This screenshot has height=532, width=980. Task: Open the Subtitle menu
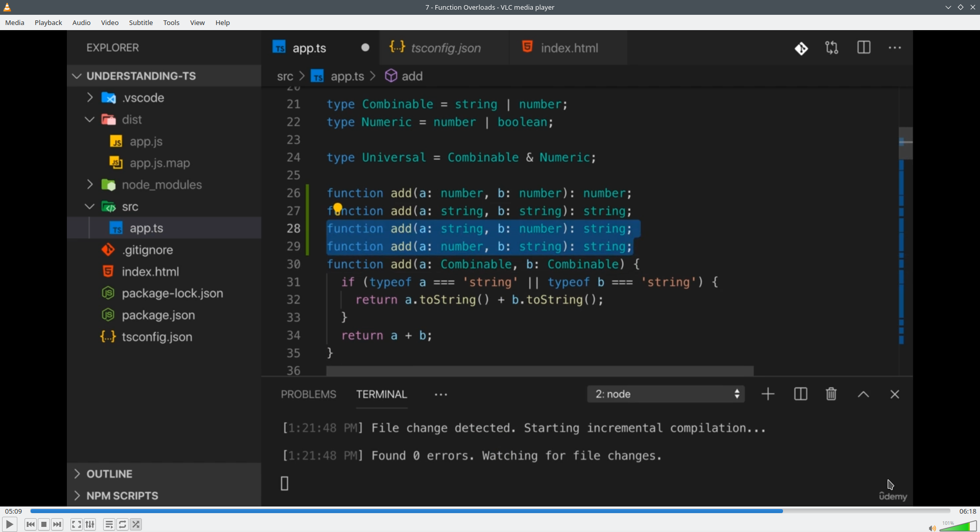pos(141,23)
